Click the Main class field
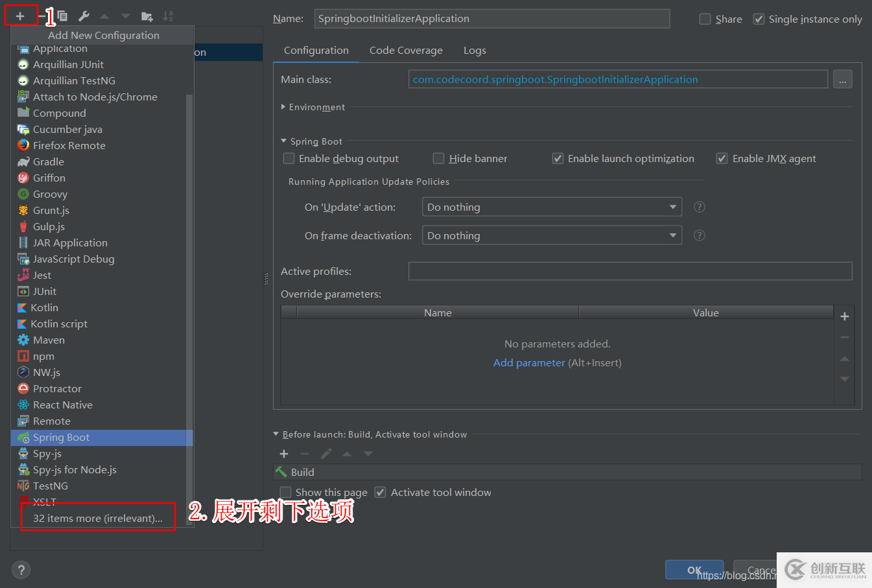The width and height of the screenshot is (872, 588). (619, 79)
